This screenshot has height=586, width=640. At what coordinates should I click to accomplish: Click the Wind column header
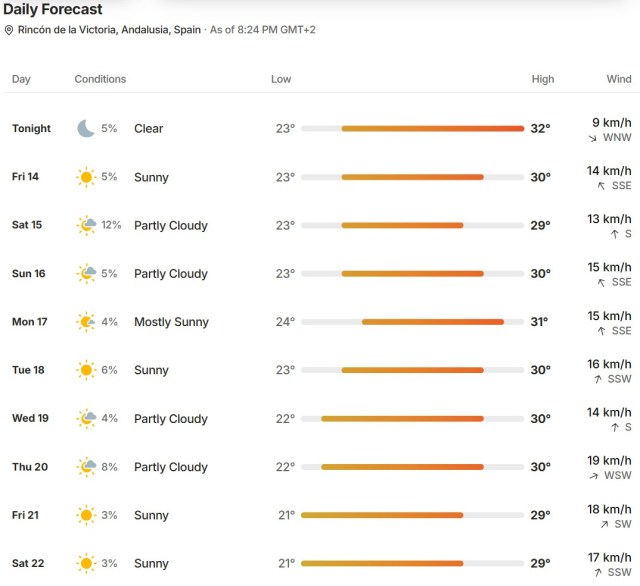[619, 79]
